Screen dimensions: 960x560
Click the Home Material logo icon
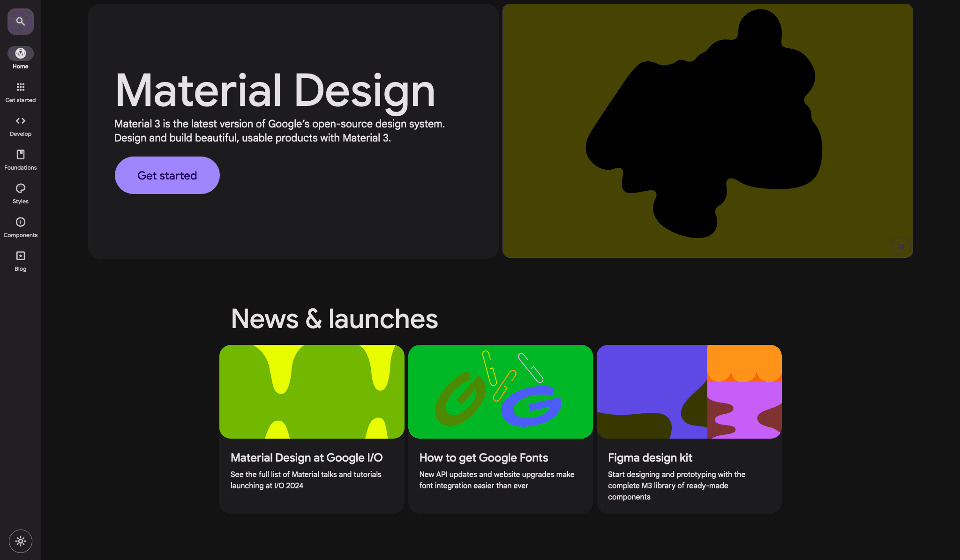coord(20,53)
